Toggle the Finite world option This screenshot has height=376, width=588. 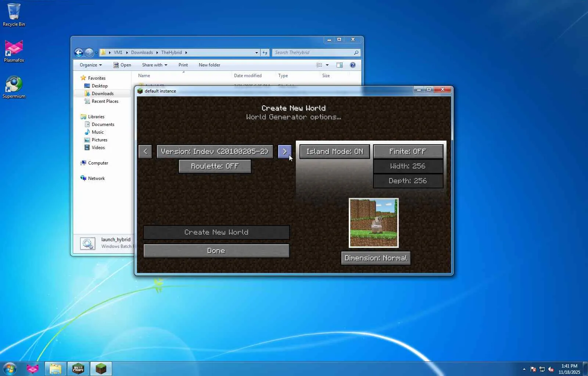pyautogui.click(x=408, y=152)
